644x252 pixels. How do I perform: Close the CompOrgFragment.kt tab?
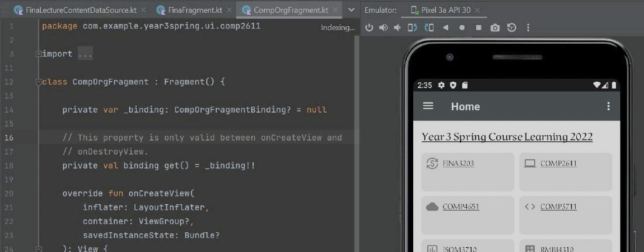pos(335,10)
